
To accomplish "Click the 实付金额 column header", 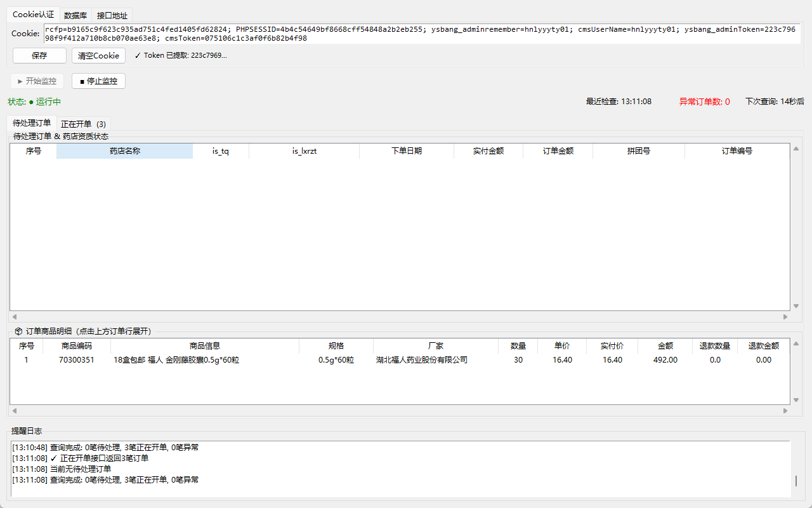I will pyautogui.click(x=488, y=151).
